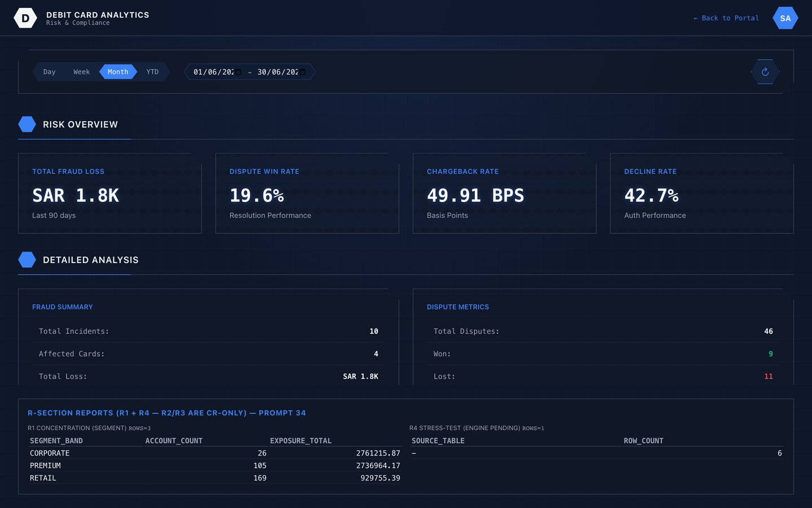Select the PREMIUM segment row
This screenshot has height=508, width=812.
tap(215, 466)
